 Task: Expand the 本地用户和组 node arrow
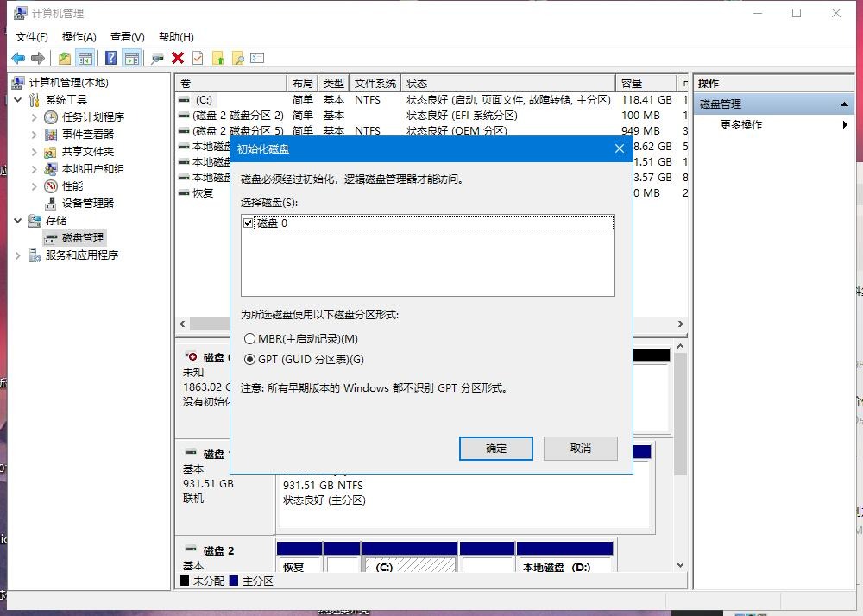[x=35, y=169]
